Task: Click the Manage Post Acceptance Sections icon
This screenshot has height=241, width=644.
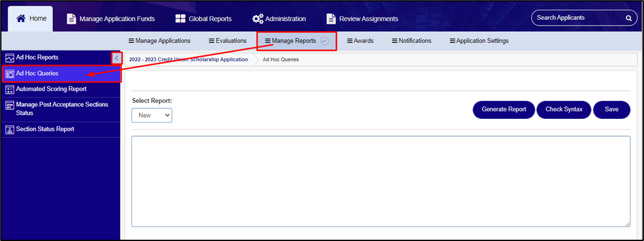Action: coord(10,105)
